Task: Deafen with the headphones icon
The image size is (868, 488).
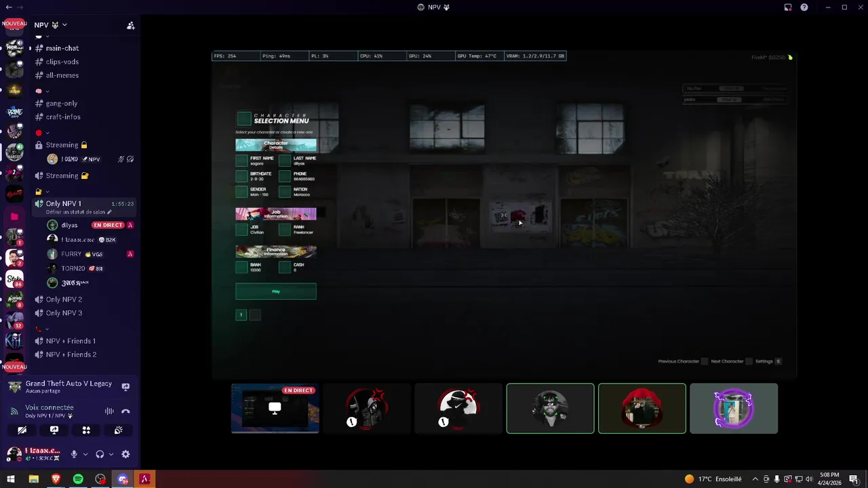Action: pyautogui.click(x=100, y=454)
